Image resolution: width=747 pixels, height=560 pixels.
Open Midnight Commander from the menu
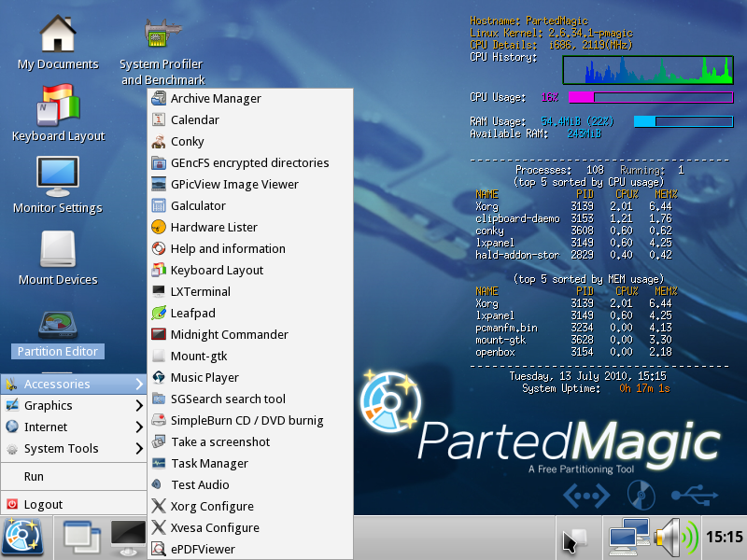coord(229,334)
